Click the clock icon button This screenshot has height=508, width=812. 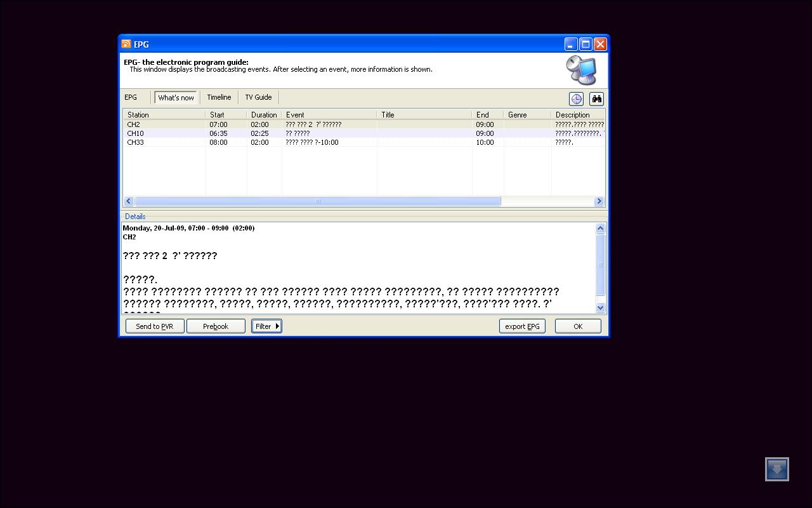click(576, 98)
